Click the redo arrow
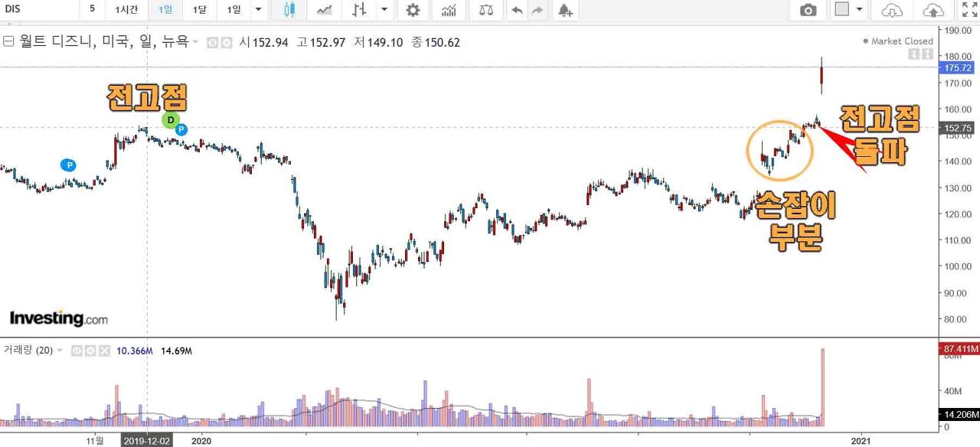 [537, 10]
